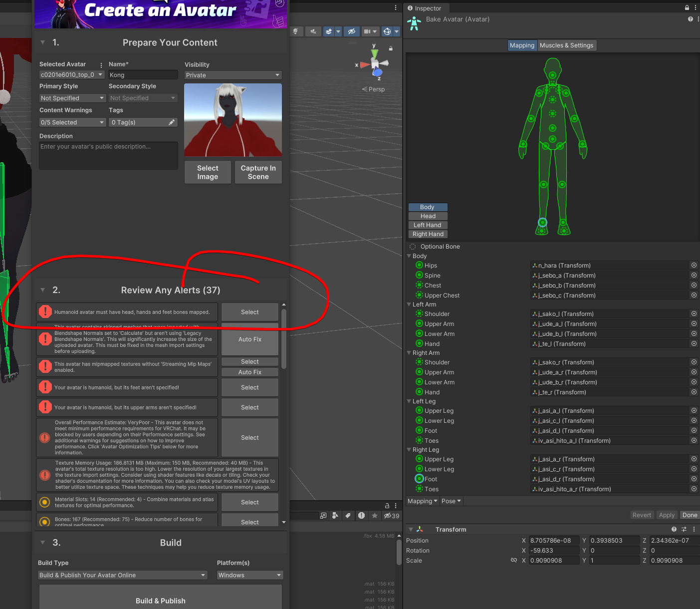Image resolution: width=700 pixels, height=609 pixels.
Task: Select the j_asi_d_l Transform field
Action: click(x=610, y=431)
